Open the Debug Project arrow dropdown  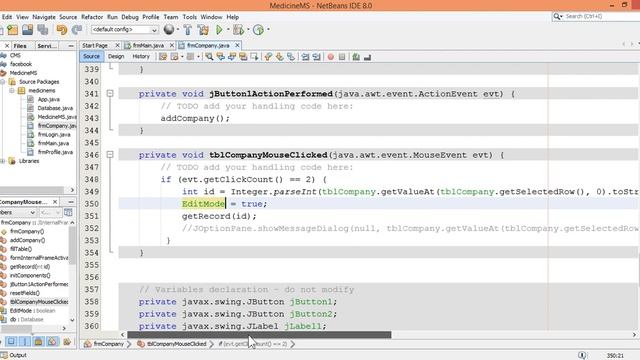[248, 29]
